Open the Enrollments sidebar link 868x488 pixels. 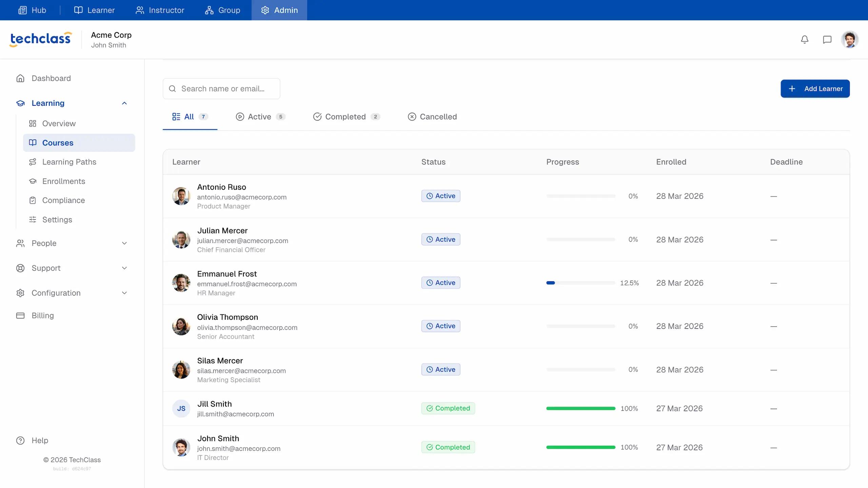[63, 181]
